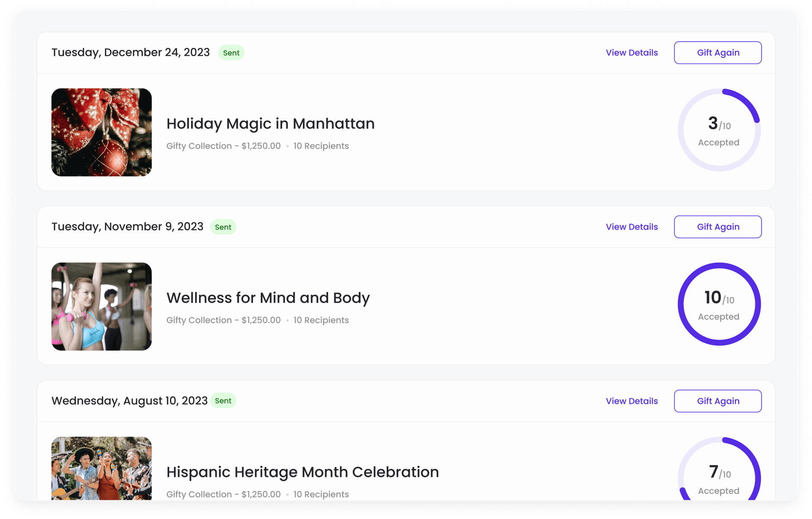
Task: Click Gift Again for Holiday Magic in Manhattan
Action: [718, 53]
